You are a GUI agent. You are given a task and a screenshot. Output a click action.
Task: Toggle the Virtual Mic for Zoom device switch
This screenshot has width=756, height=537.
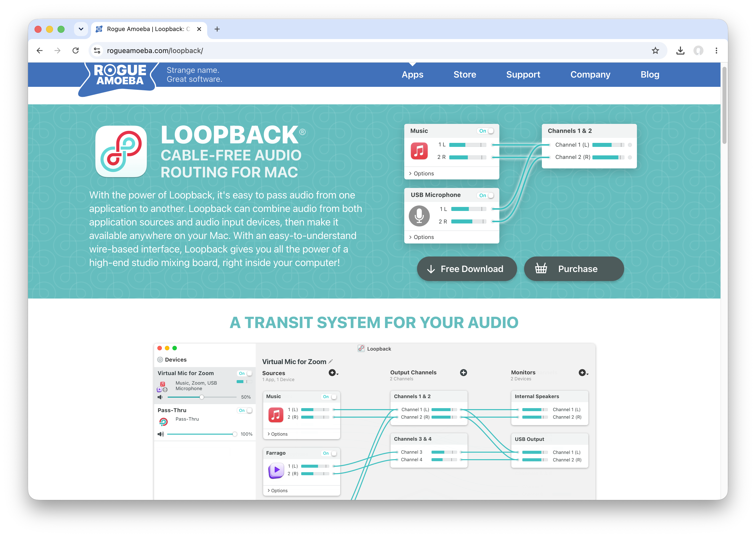point(245,373)
